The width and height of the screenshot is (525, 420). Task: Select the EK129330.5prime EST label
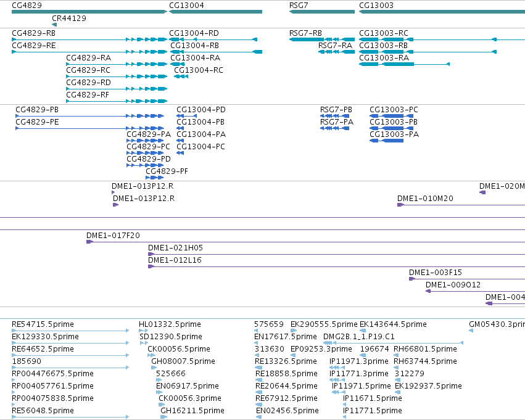click(x=45, y=337)
